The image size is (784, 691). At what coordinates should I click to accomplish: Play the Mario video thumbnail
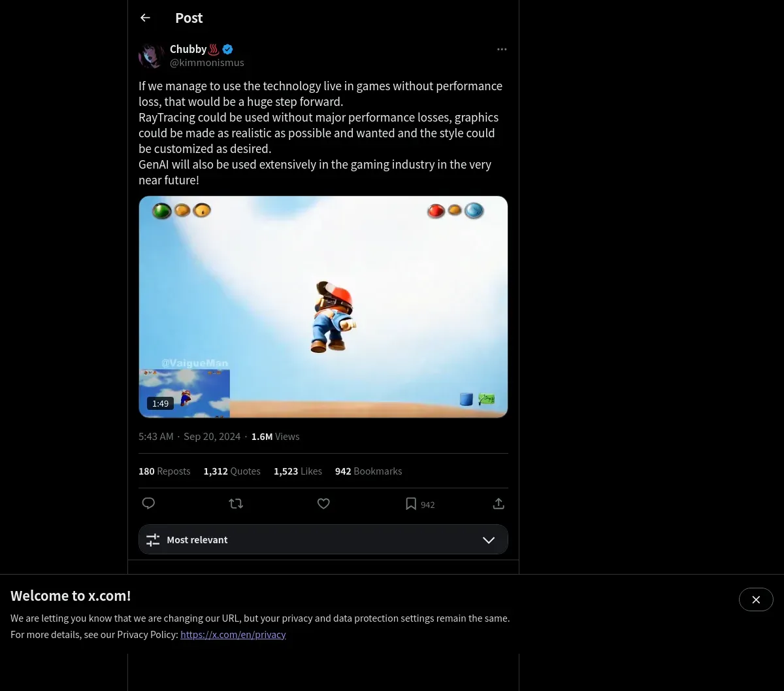coord(323,307)
